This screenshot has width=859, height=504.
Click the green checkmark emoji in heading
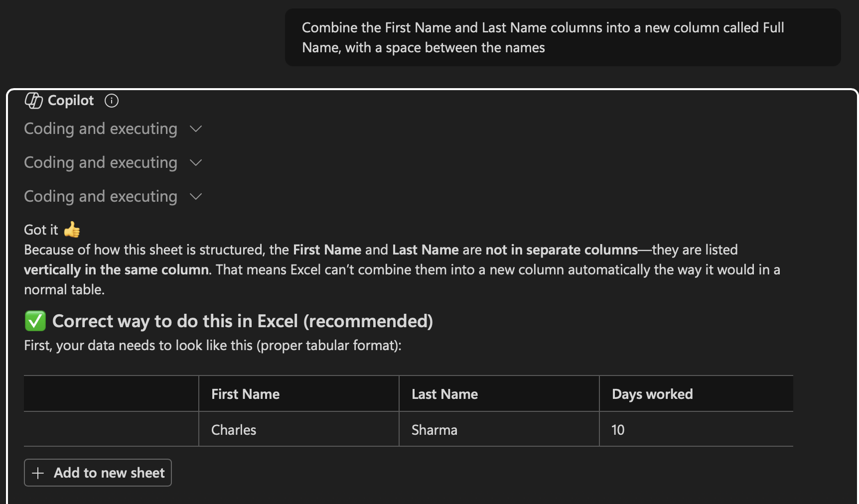35,321
